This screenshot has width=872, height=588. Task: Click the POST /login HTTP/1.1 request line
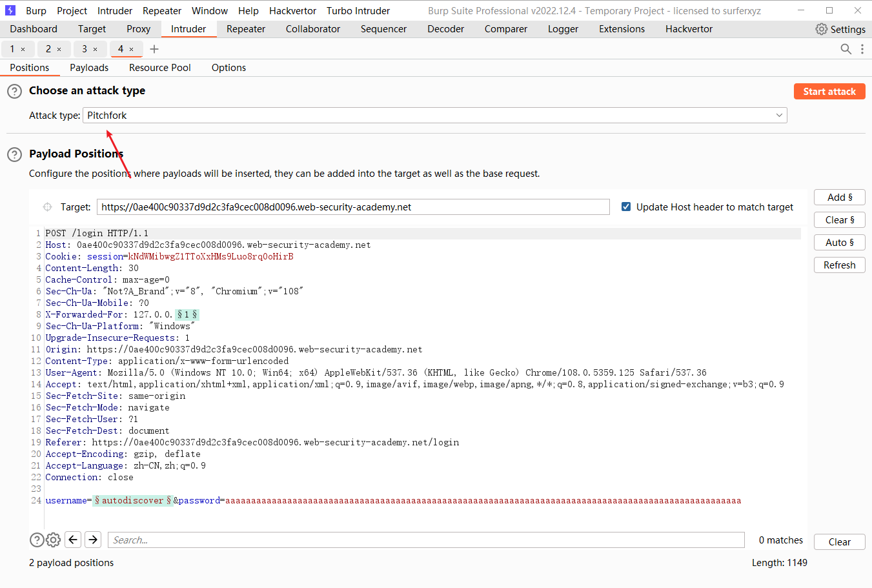click(97, 234)
